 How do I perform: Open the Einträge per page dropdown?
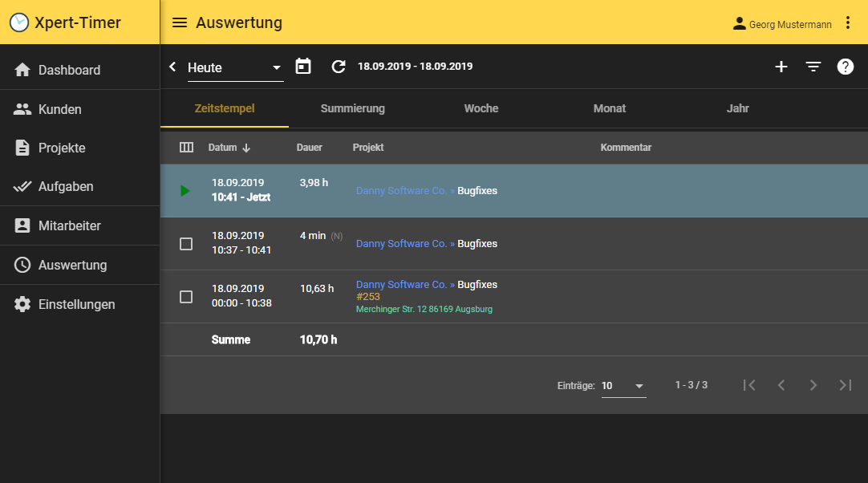click(x=623, y=386)
